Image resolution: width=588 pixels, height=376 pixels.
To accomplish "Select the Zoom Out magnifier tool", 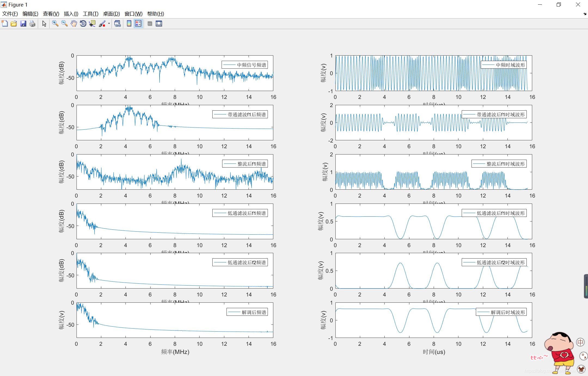I will [x=65, y=24].
